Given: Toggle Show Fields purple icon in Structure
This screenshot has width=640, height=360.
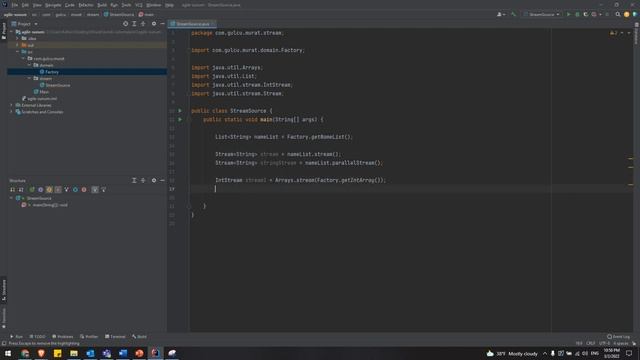Looking at the screenshot, I should click(40, 190).
